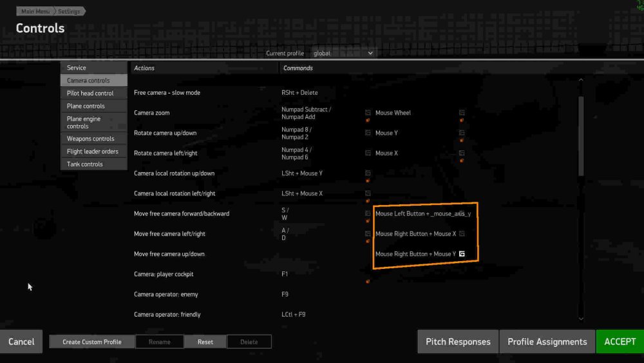644x363 pixels.
Task: Open Current profile dropdown showing global
Action: point(343,53)
